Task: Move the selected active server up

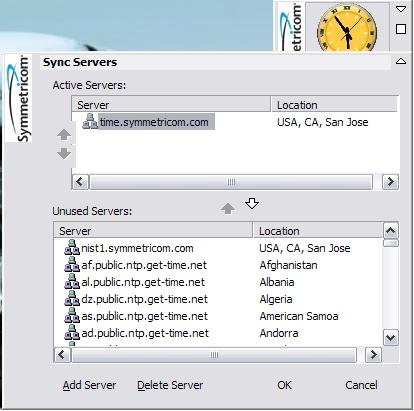Action: tap(64, 135)
